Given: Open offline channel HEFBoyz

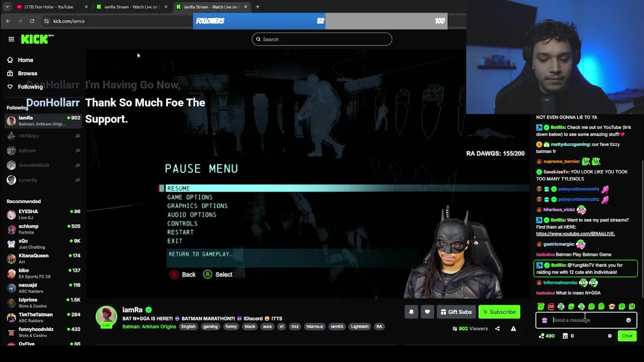Looking at the screenshot, I should [x=43, y=136].
